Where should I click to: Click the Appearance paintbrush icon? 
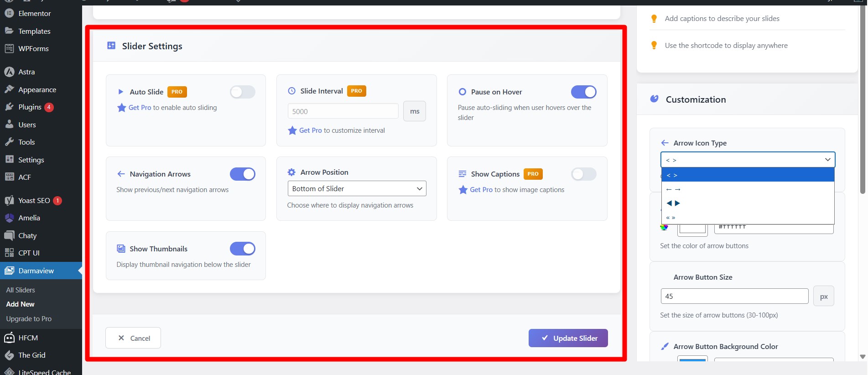coord(9,89)
